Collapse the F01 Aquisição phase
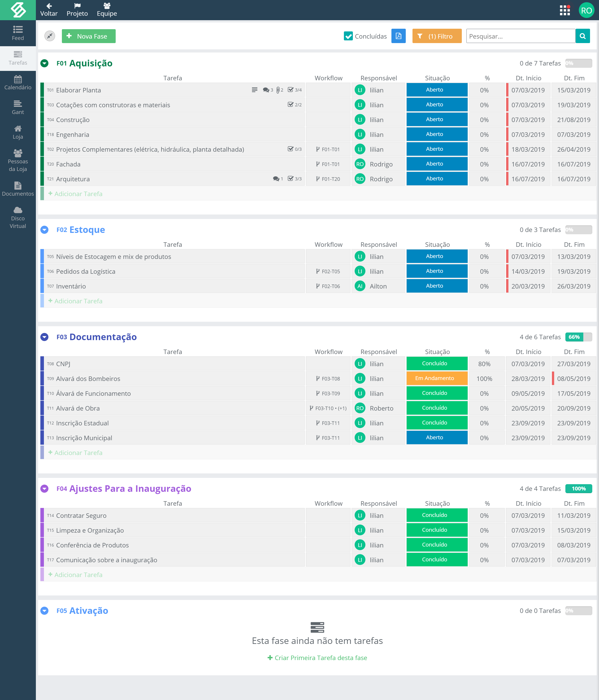This screenshot has height=700, width=599. pyautogui.click(x=44, y=63)
